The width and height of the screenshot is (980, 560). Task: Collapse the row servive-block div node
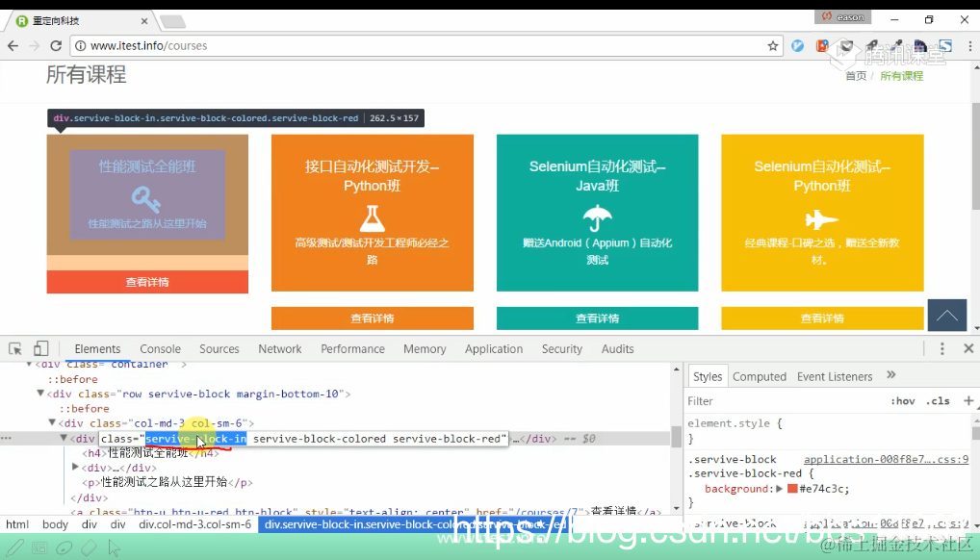(x=40, y=394)
